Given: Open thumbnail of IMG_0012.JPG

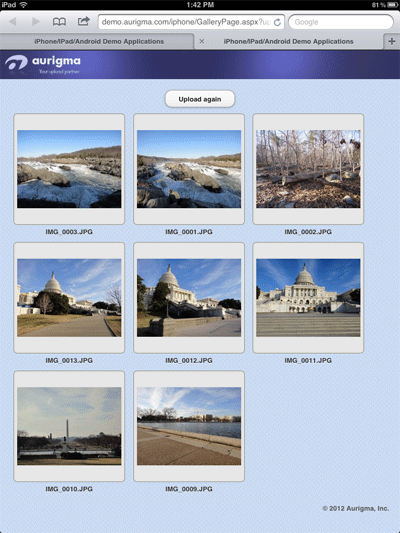Looking at the screenshot, I should click(x=189, y=298).
